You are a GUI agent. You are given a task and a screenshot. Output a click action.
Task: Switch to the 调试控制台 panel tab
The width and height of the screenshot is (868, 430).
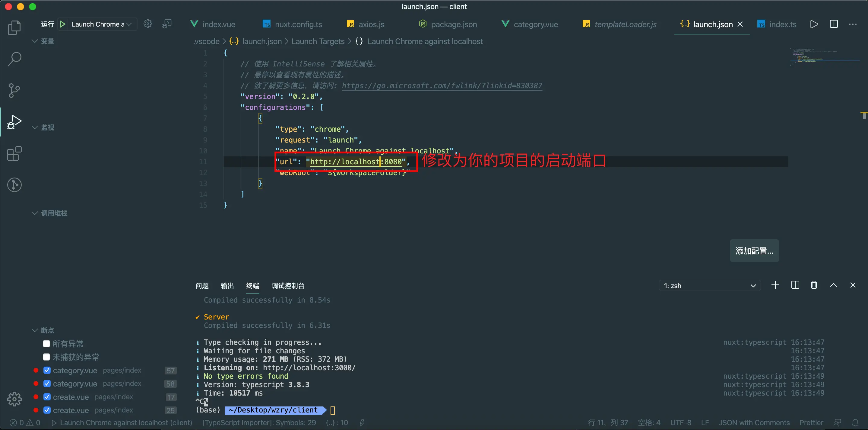pos(288,286)
